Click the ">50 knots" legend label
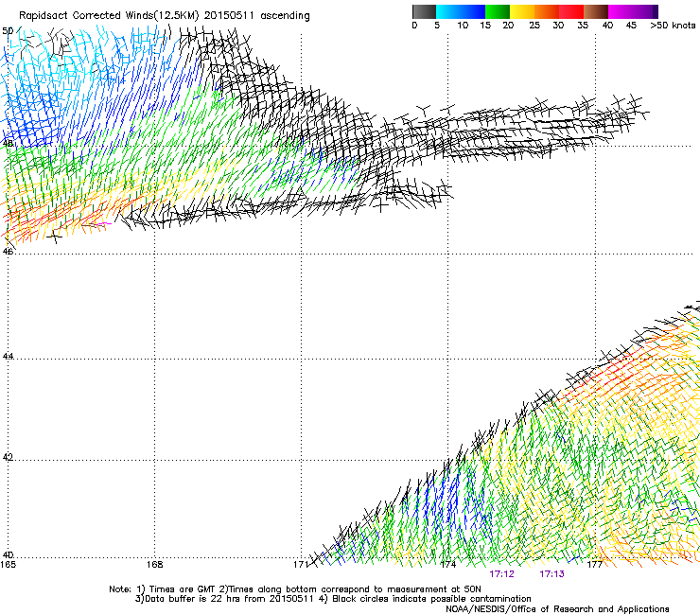700x615 pixels. (x=673, y=26)
